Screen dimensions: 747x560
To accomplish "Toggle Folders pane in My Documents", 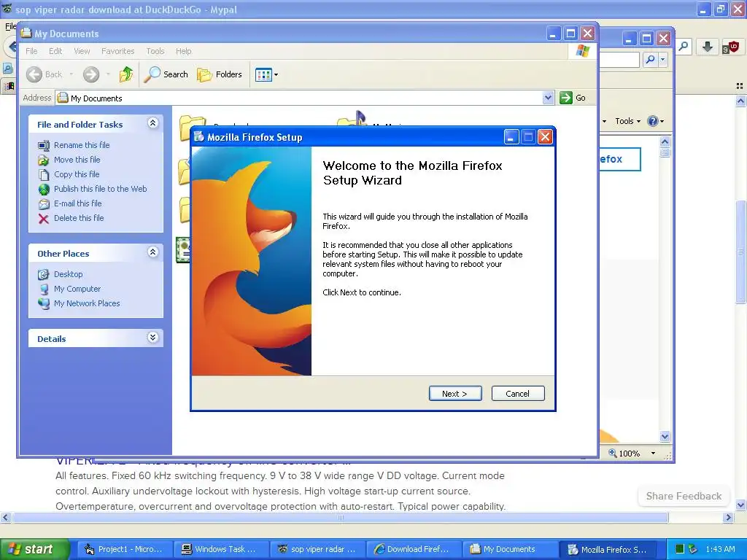I will pos(220,74).
